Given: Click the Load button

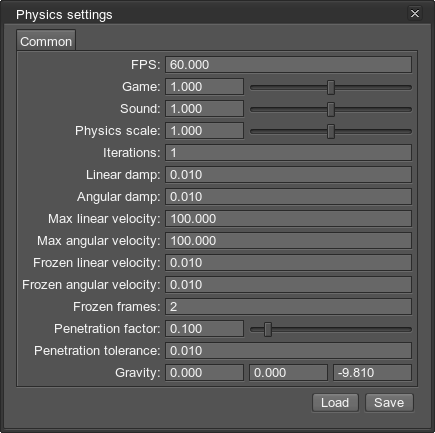Looking at the screenshot, I should [335, 403].
